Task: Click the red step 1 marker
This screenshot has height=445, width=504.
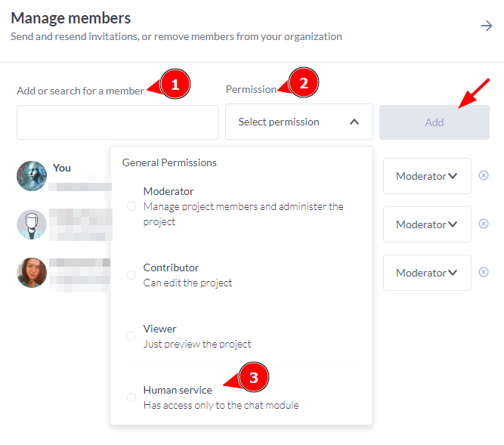Action: tap(175, 85)
